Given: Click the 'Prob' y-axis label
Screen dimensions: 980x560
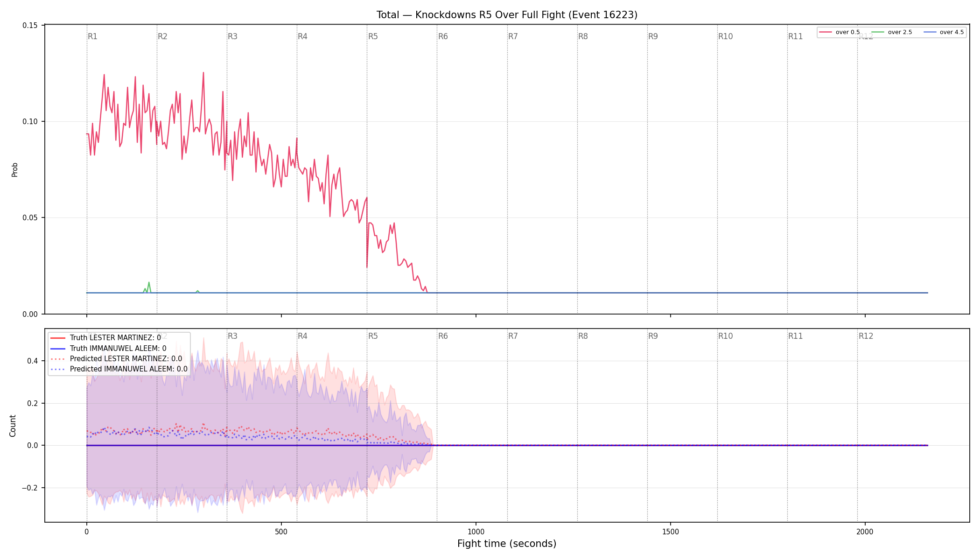Looking at the screenshot, I should click(x=15, y=169).
